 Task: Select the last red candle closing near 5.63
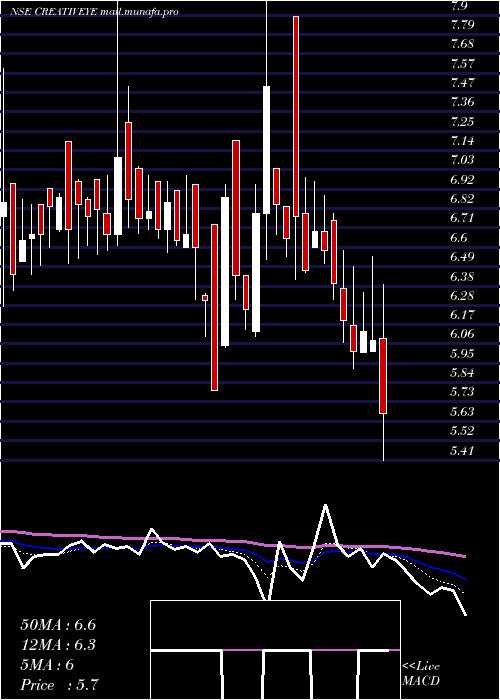point(383,376)
